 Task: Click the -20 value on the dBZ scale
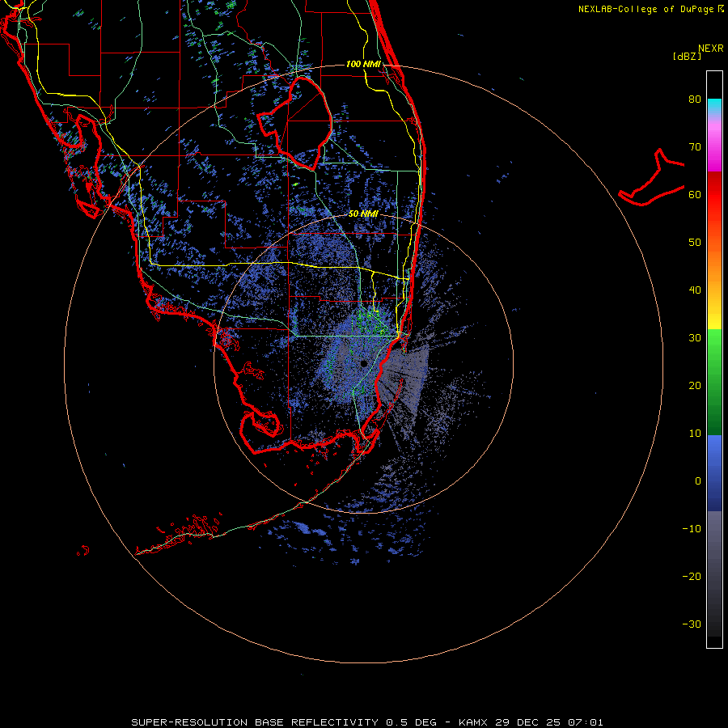[x=692, y=576]
